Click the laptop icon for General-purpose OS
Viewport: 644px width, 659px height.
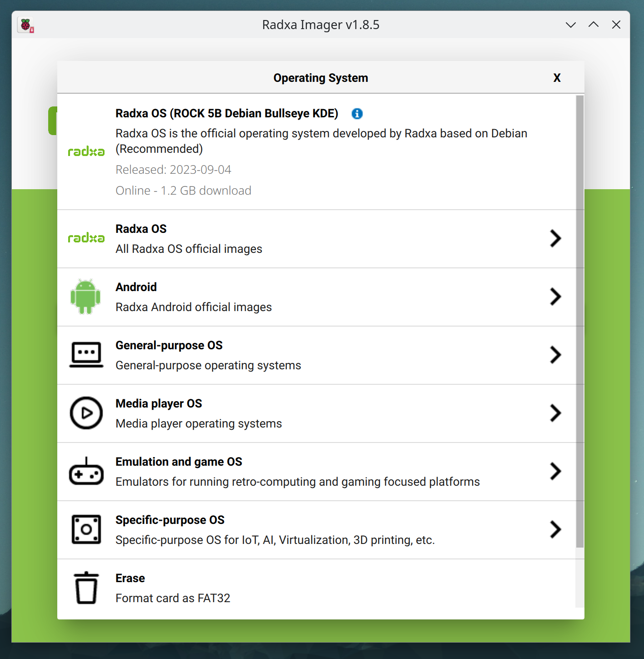(x=86, y=355)
